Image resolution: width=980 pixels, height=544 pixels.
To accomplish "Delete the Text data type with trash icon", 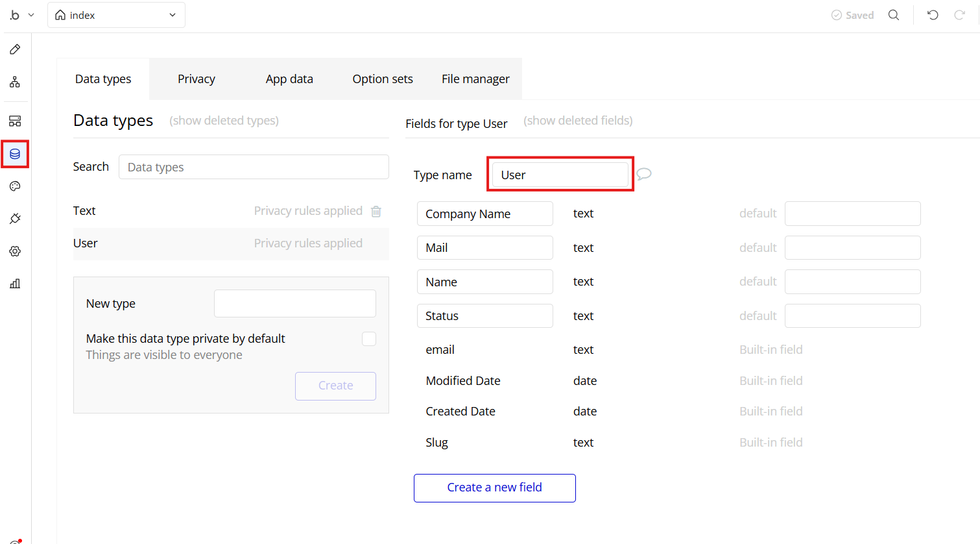I will tap(376, 211).
